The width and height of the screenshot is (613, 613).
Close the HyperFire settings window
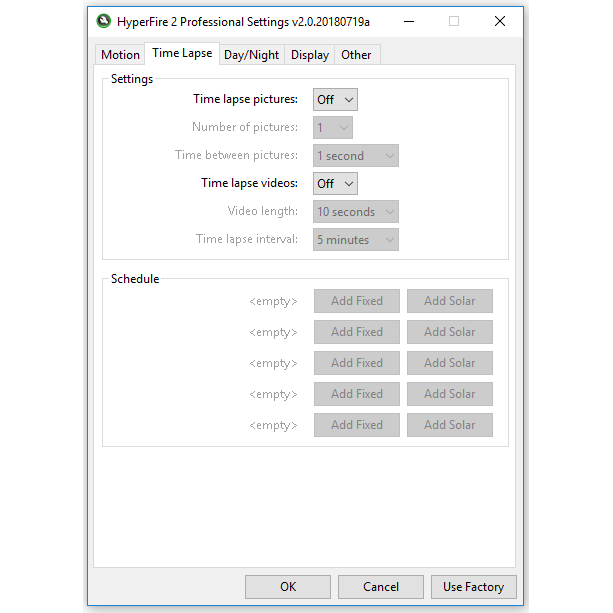[x=500, y=22]
